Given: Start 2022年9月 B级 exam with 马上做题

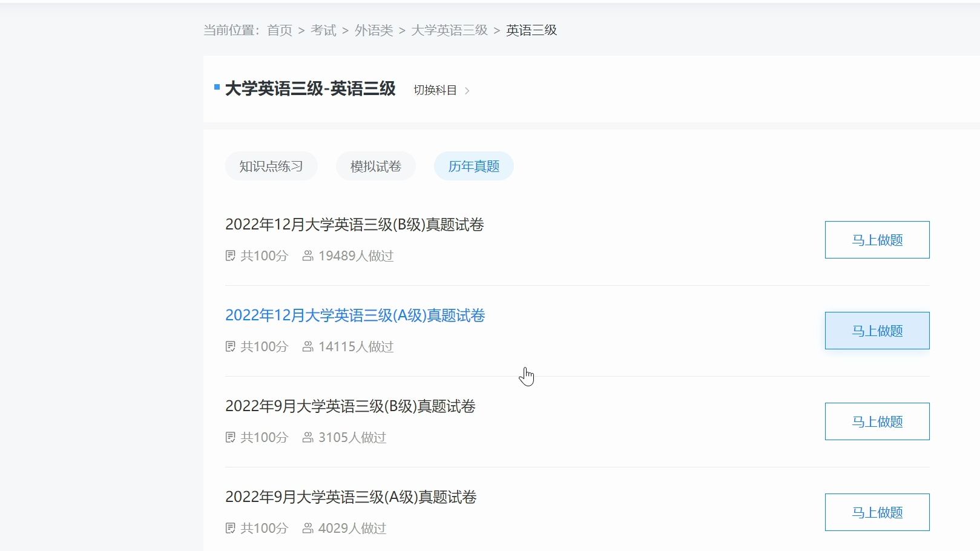Looking at the screenshot, I should [x=877, y=421].
